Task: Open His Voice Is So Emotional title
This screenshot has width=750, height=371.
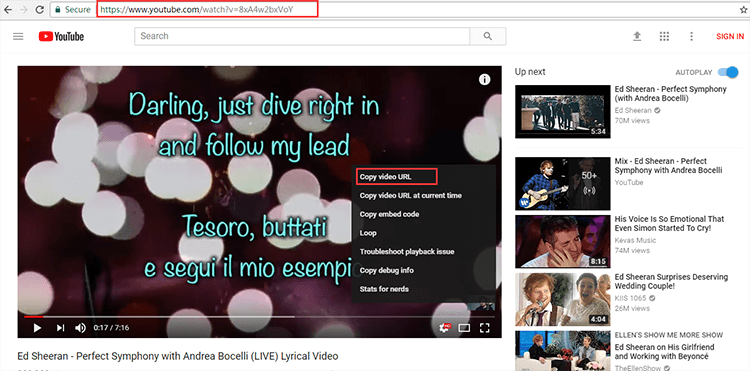Action: click(x=669, y=223)
